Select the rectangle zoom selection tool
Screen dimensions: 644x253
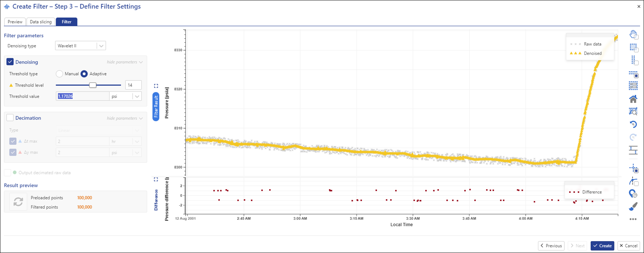(x=633, y=48)
